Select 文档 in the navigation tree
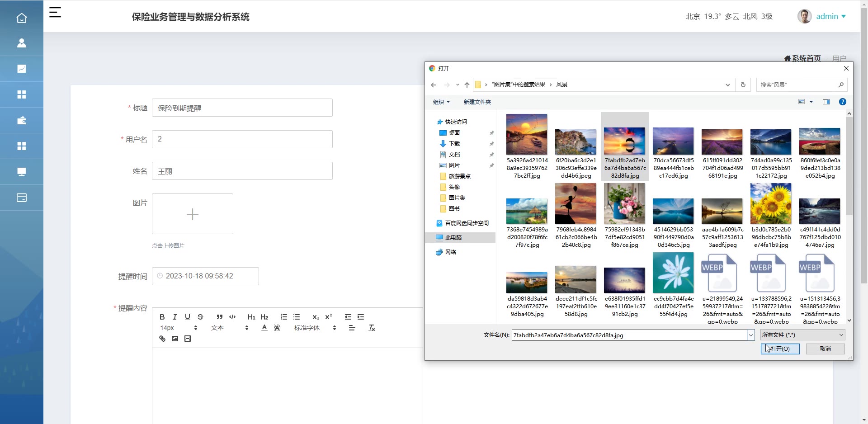 [x=454, y=154]
